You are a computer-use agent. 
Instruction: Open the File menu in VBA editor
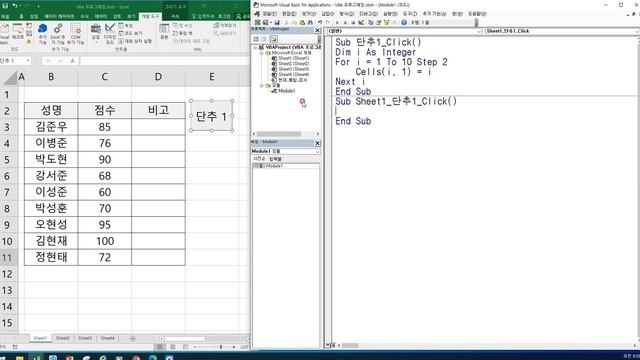(270, 14)
